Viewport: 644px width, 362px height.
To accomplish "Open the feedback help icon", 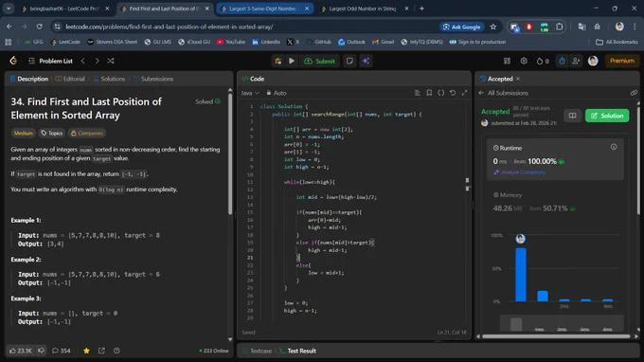I will (116, 351).
